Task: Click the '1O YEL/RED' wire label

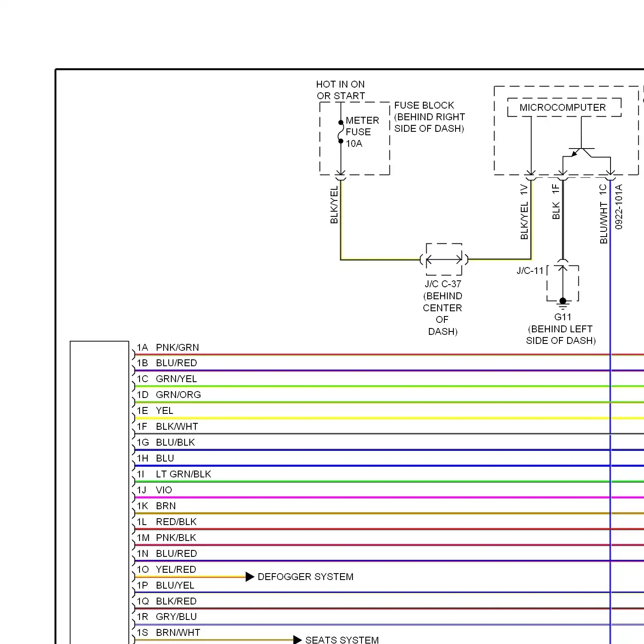Action: click(x=167, y=569)
